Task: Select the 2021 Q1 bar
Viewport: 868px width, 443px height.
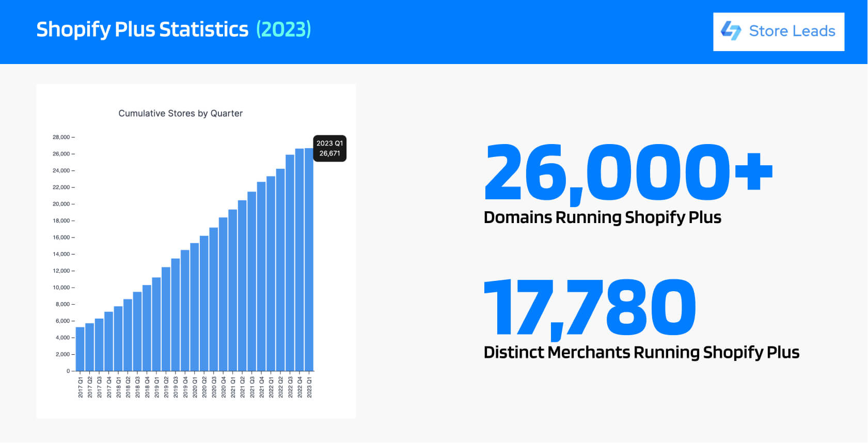Action: coord(233,290)
